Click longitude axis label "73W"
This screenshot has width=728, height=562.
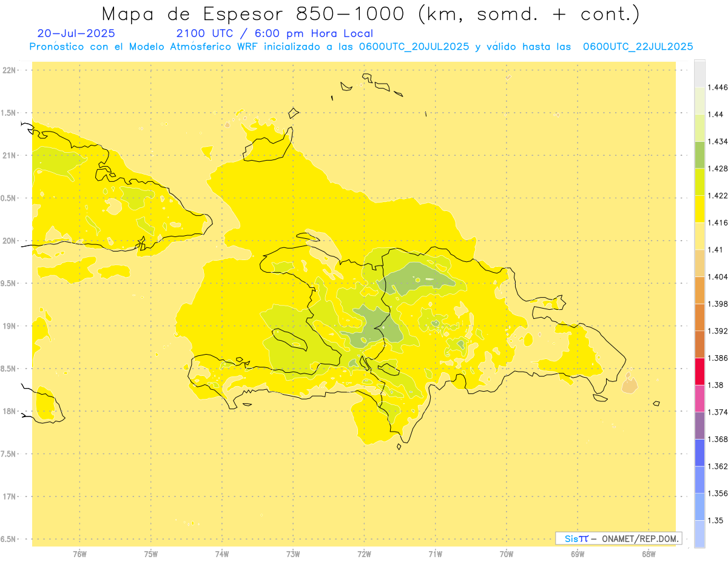(x=293, y=554)
